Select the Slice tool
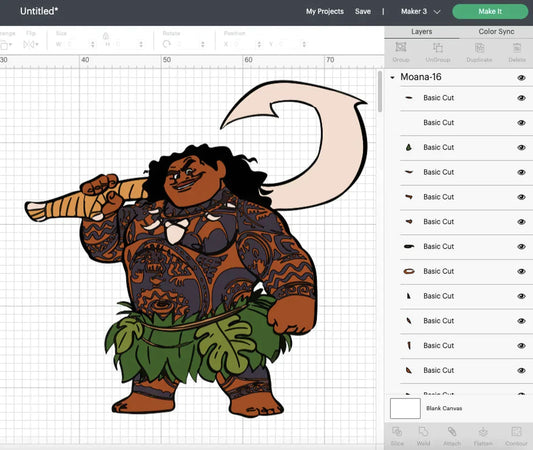533x450 pixels. click(397, 432)
